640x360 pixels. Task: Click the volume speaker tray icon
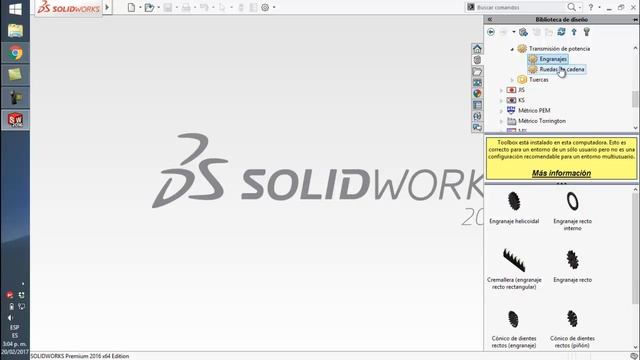click(10, 318)
